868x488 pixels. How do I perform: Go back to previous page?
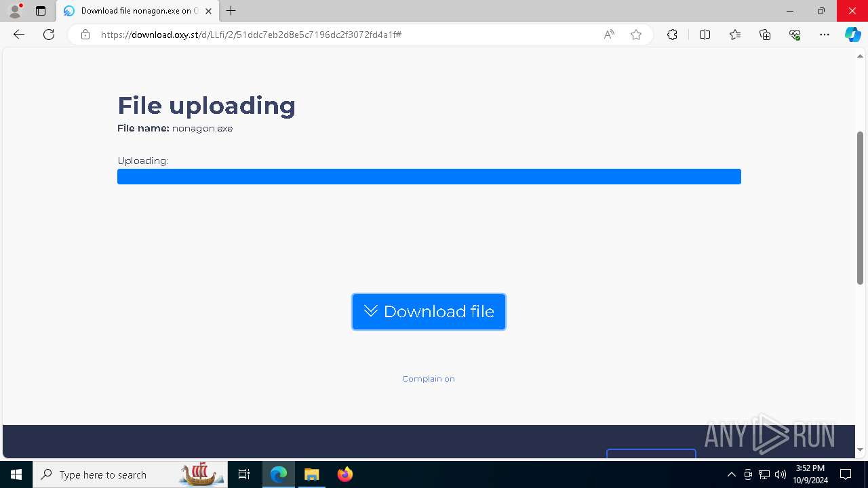[x=19, y=35]
